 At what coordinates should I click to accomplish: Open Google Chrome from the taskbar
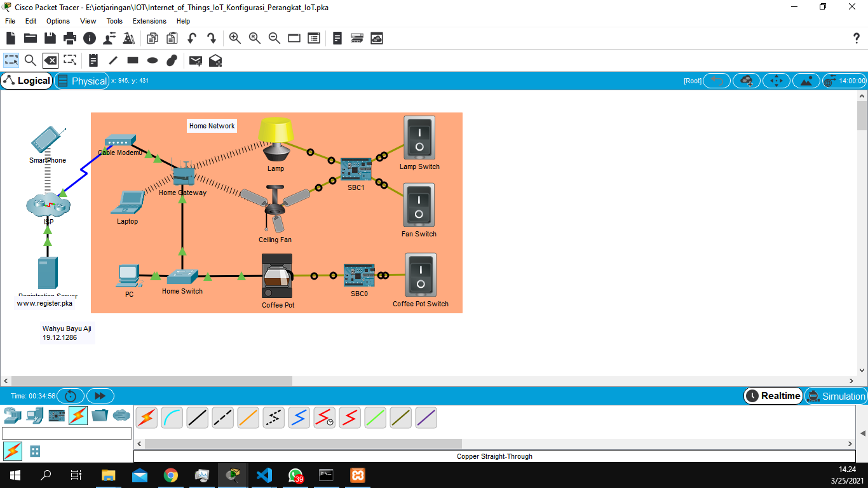point(171,475)
